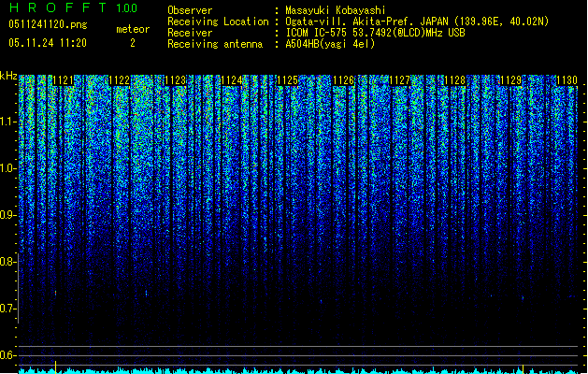The width and height of the screenshot is (588, 374).
Task: Click the 1124 time marker
Action: (232, 80)
